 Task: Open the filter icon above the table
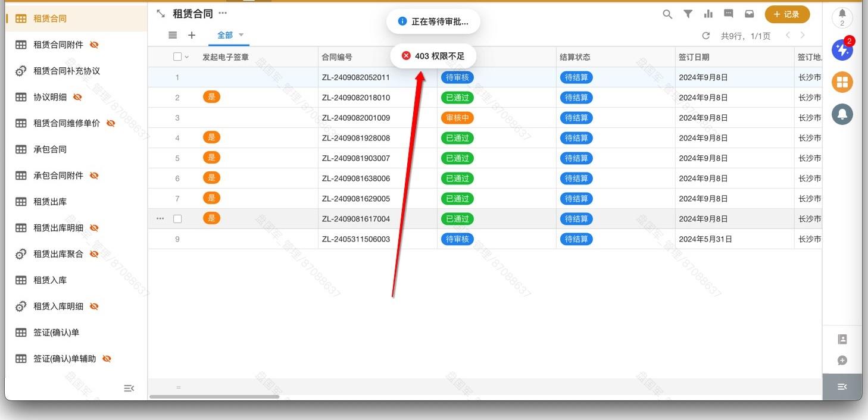point(688,14)
